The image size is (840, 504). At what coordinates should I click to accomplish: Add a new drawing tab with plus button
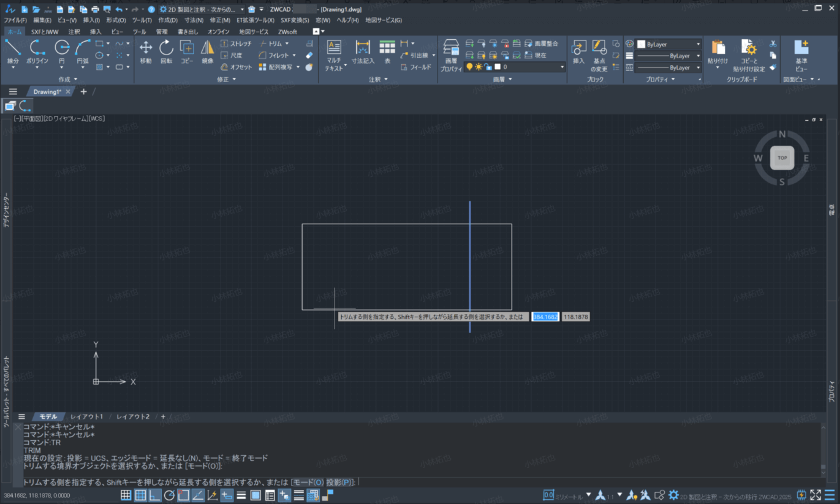(x=84, y=92)
